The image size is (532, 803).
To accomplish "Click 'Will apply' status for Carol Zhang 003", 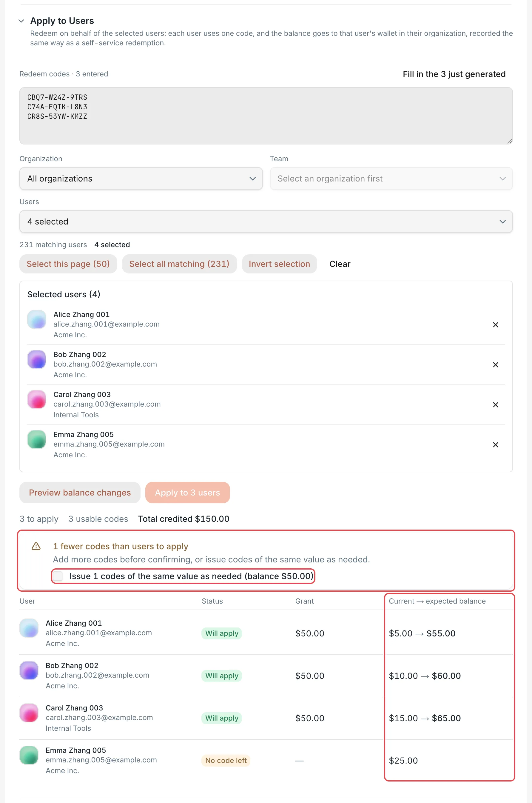I will 222,718.
